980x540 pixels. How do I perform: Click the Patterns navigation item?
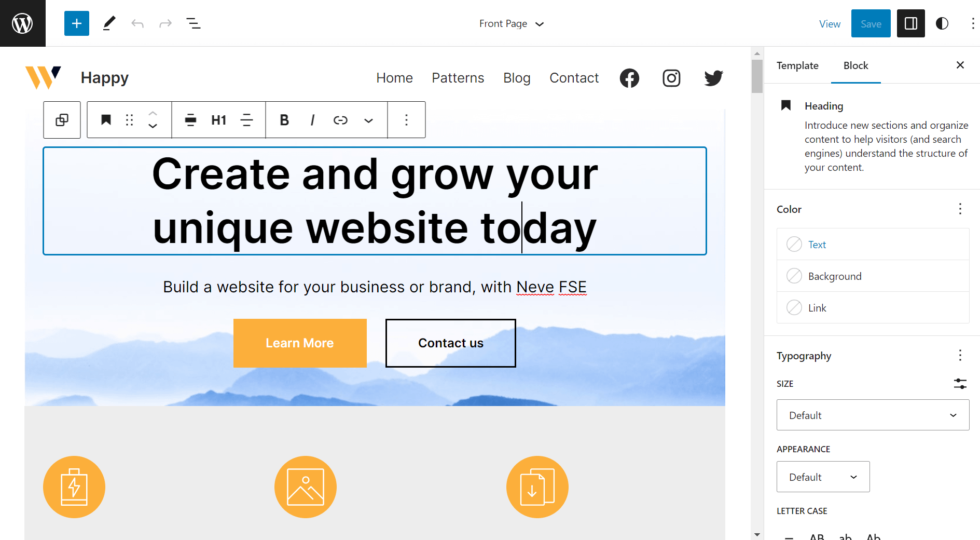[x=458, y=78]
